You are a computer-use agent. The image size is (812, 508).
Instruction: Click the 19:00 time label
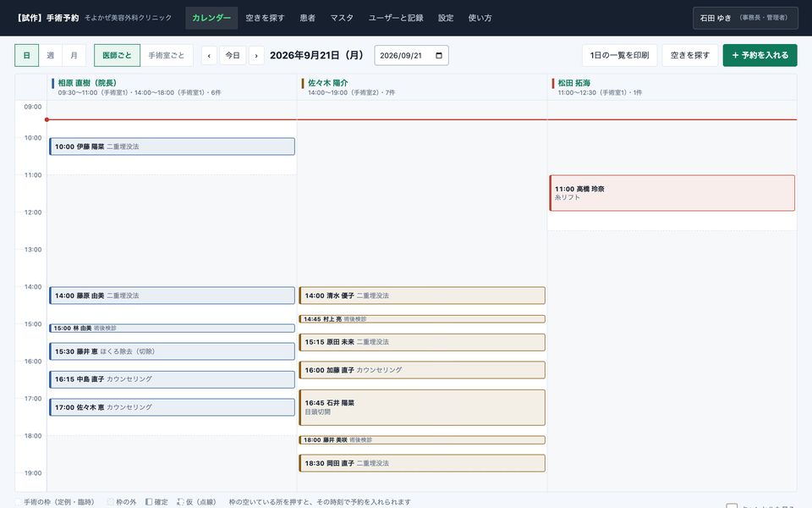tap(33, 472)
